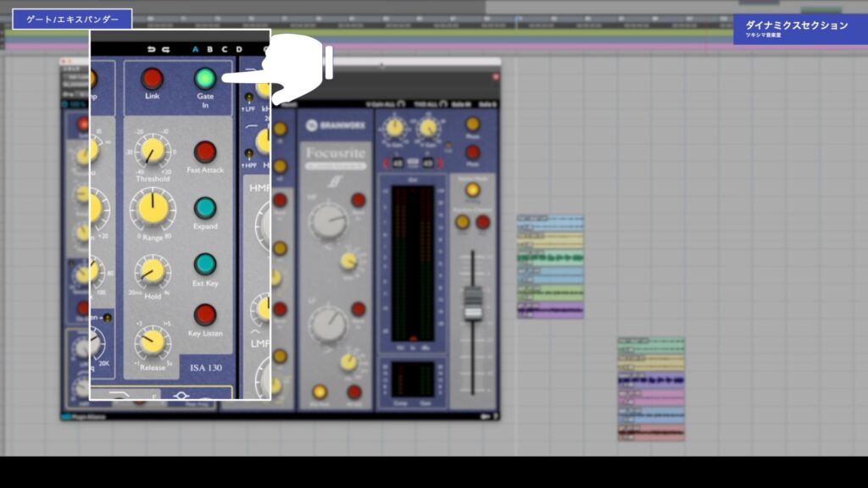This screenshot has height=488, width=868.
Task: Flip the HPF filter switch
Action: click(249, 154)
